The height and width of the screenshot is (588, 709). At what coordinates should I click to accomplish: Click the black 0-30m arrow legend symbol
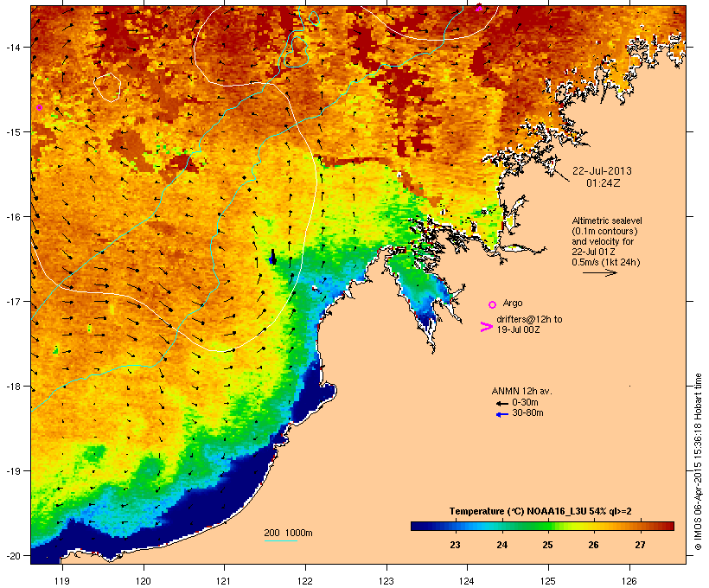(x=501, y=403)
